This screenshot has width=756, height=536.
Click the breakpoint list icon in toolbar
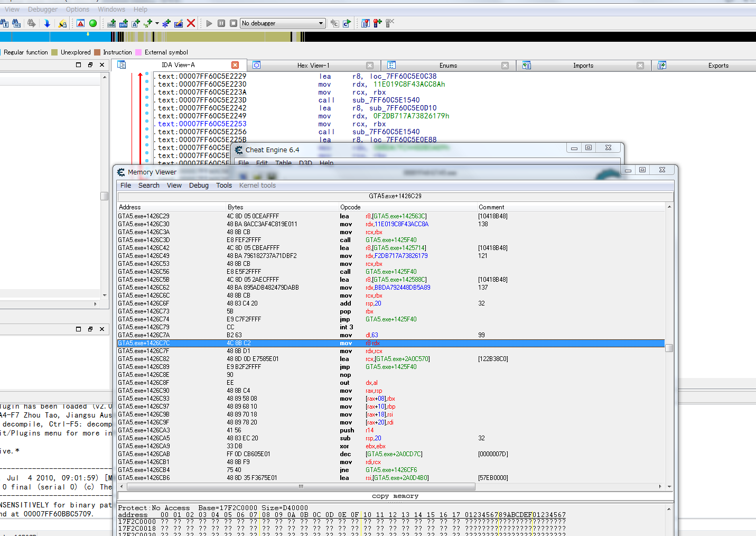click(366, 23)
